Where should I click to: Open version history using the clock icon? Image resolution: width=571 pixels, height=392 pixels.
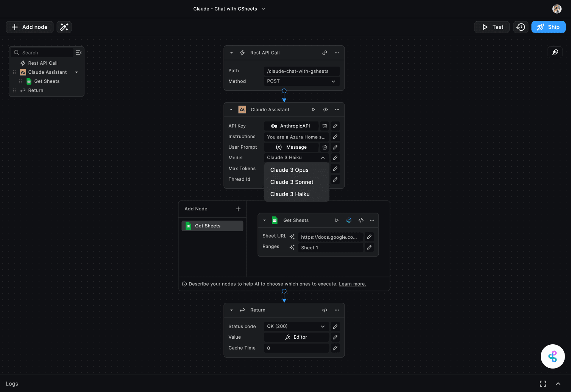[x=520, y=27]
